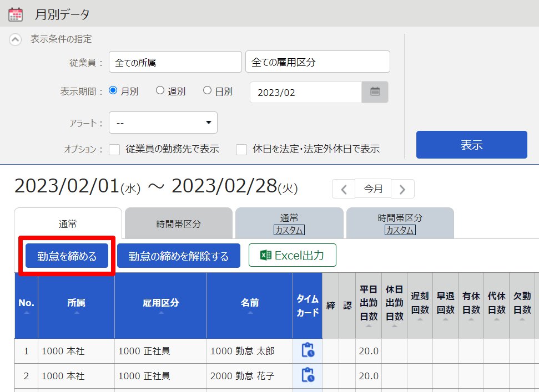Viewport: 539px width, 392px height.
Task: Collapse the 表示条件の指定 panel
Action: (15, 39)
